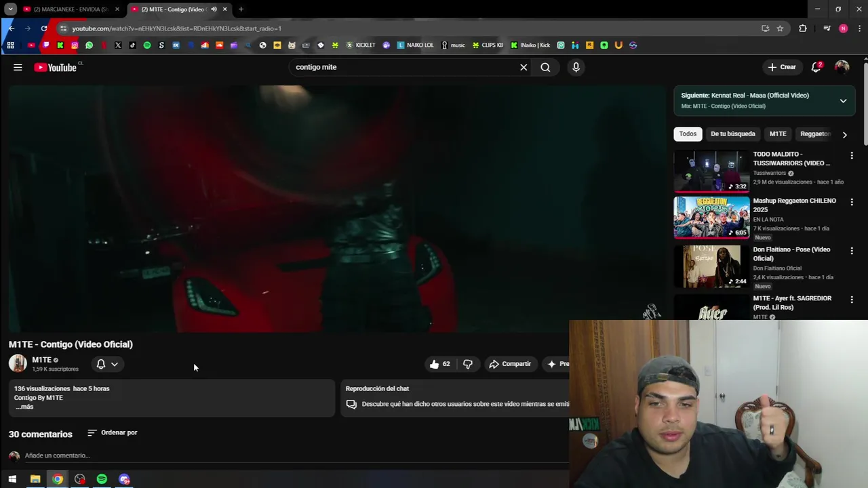Select the Todos filter chip
This screenshot has width=868, height=488.
tap(688, 134)
